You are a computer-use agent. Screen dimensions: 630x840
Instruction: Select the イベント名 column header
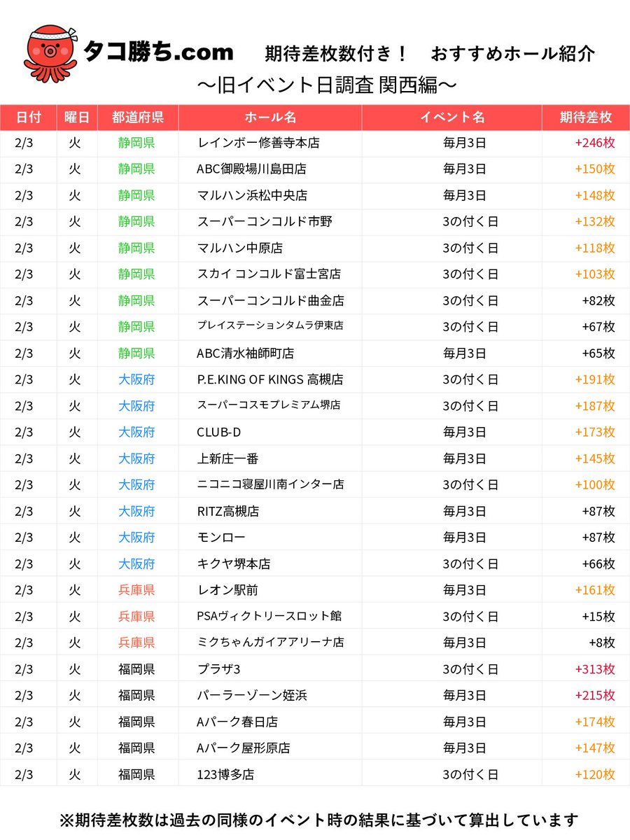[x=451, y=117]
